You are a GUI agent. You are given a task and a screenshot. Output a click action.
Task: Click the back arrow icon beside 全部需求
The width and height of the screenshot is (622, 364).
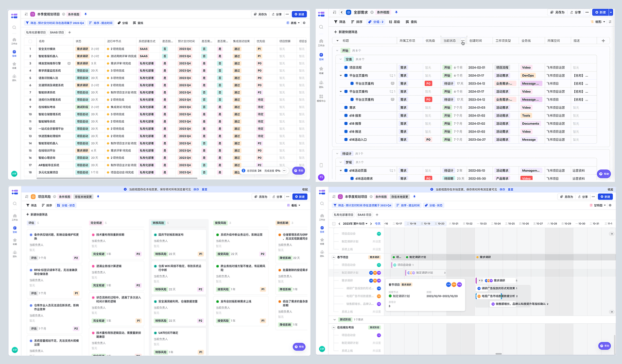(x=341, y=12)
